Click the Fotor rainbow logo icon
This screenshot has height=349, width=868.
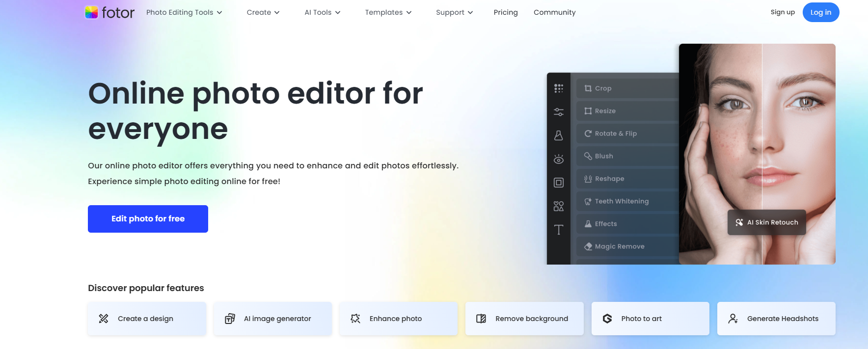(x=91, y=12)
